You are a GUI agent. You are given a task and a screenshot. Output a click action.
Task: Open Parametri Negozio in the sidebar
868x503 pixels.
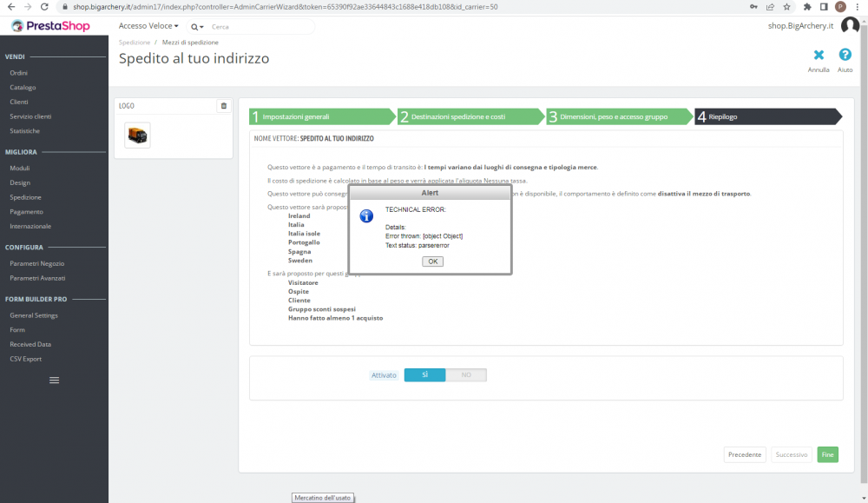coord(37,264)
